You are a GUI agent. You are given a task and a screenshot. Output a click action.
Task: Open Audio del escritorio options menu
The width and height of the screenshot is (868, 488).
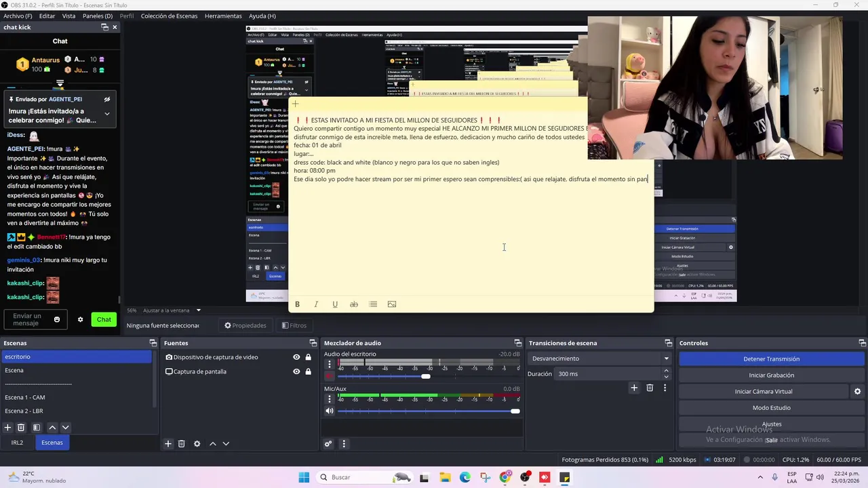pyautogui.click(x=330, y=365)
